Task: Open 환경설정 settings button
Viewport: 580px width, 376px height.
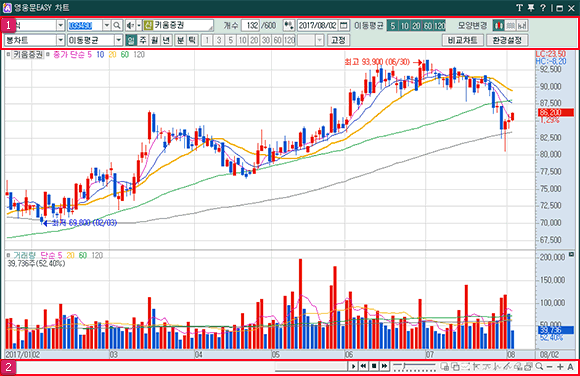Action: pyautogui.click(x=507, y=40)
